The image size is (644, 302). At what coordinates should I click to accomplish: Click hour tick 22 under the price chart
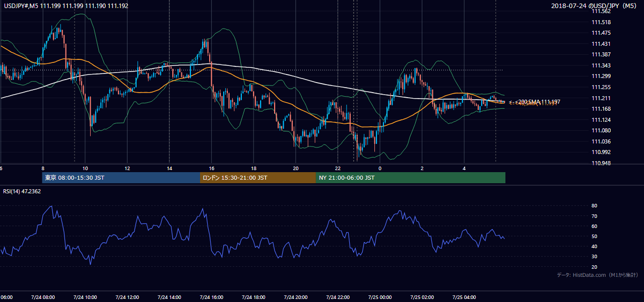(338, 169)
